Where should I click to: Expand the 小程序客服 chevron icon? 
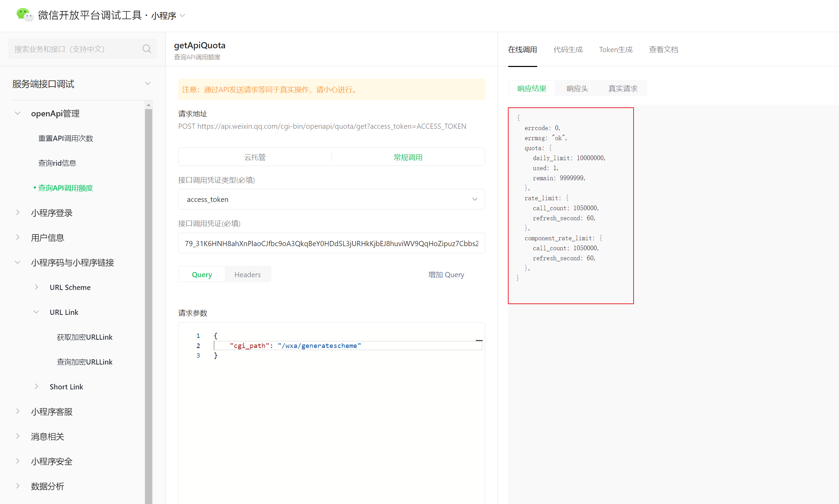18,411
